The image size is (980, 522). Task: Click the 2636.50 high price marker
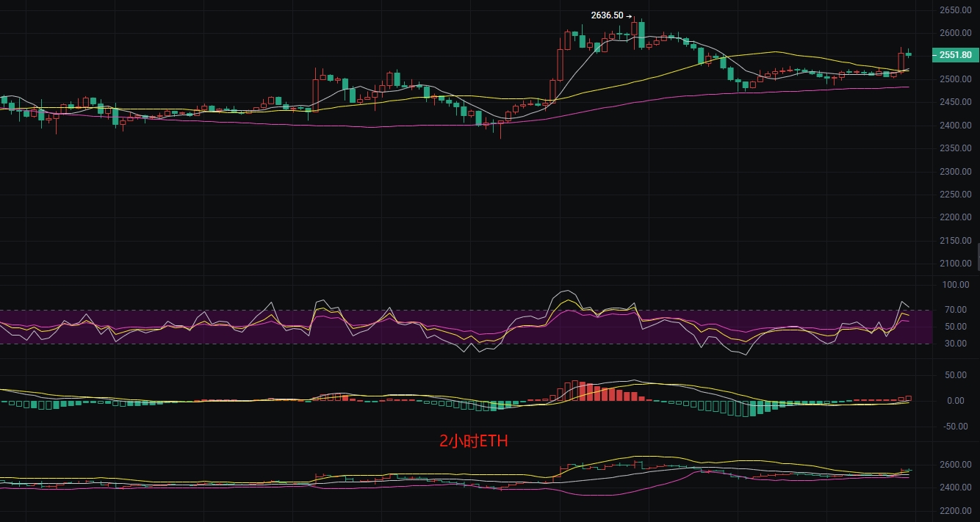pyautogui.click(x=607, y=15)
